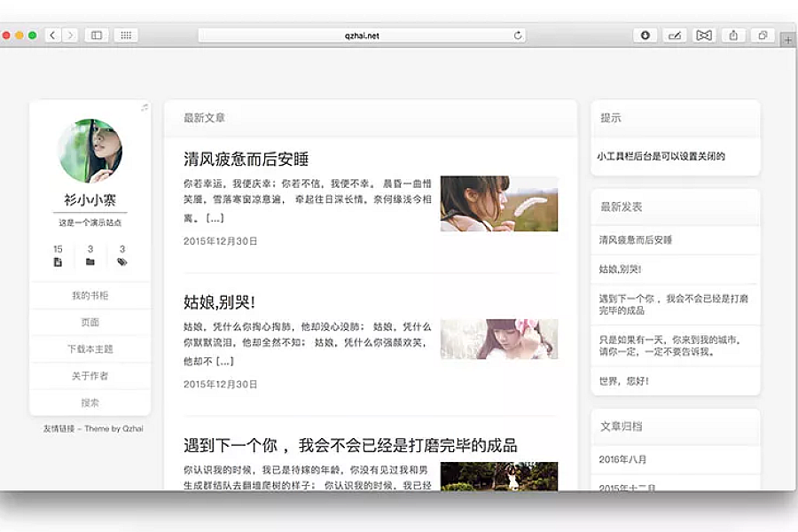The height and width of the screenshot is (532, 798).
Task: Click the bowtie-shaped toolbar icon
Action: coord(704,35)
